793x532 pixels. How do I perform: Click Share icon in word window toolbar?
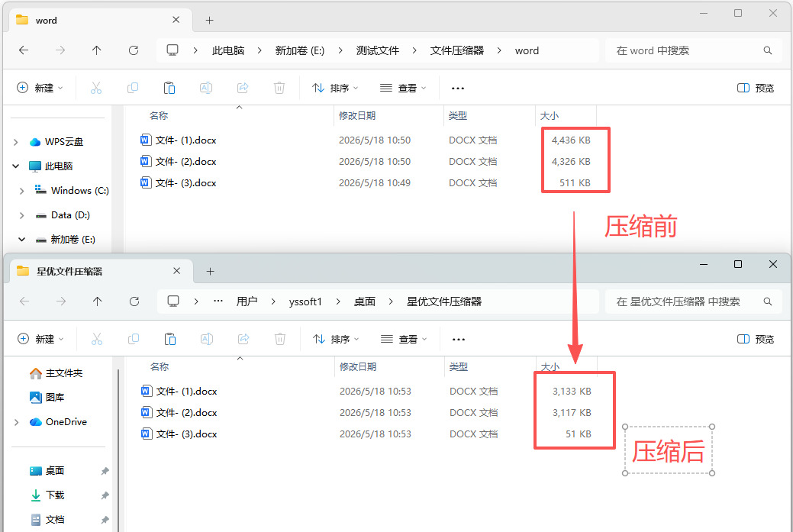[x=243, y=88]
